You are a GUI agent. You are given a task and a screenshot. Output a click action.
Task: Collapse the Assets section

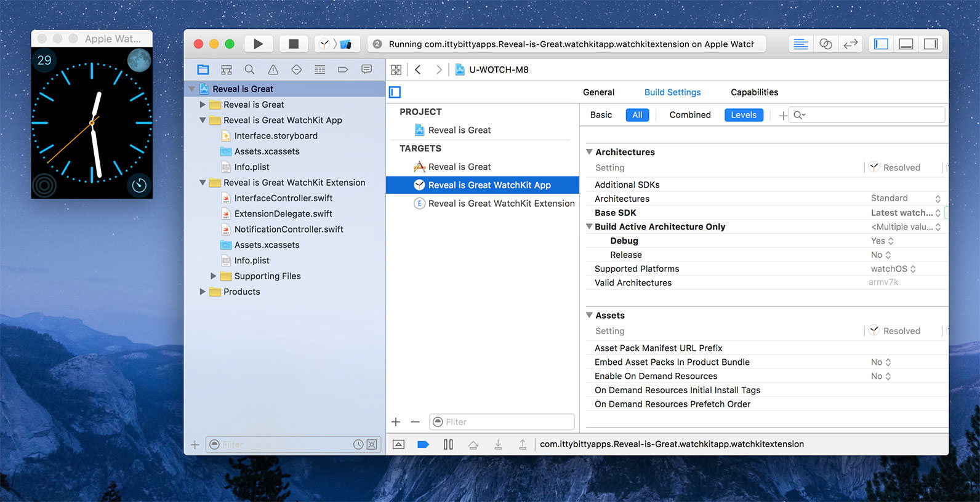[589, 316]
